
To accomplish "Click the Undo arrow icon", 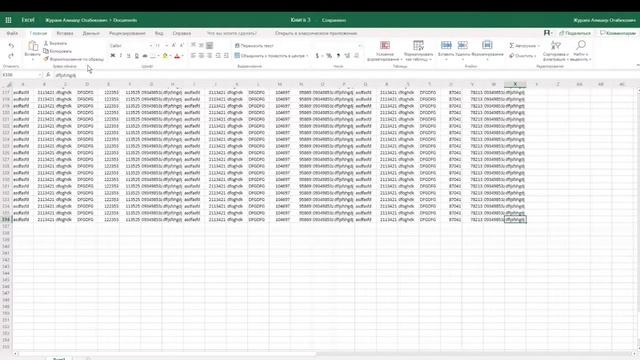I will coord(11,46).
